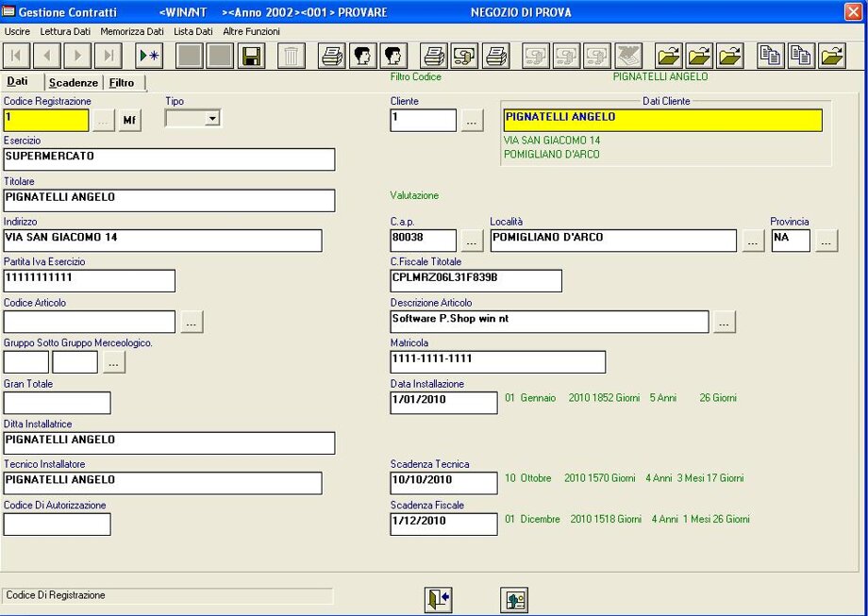Switch to the Scadenze tab
Viewport: 868px width, 616px height.
pyautogui.click(x=74, y=83)
